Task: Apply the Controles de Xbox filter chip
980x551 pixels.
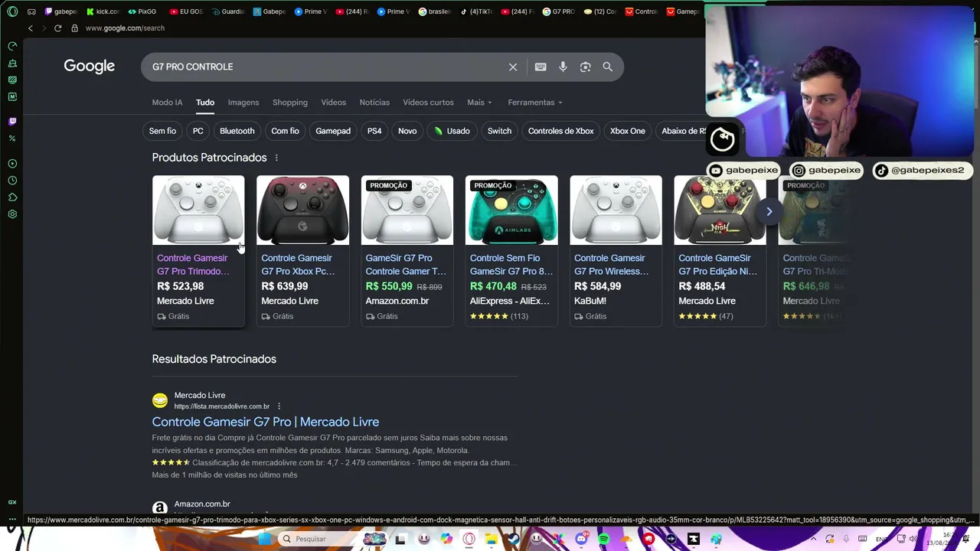Action: (560, 131)
